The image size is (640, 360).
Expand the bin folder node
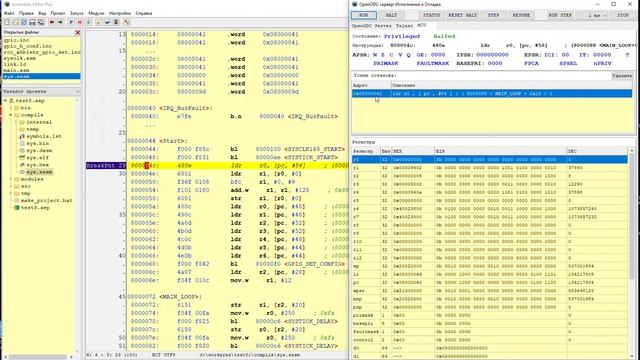(11, 108)
